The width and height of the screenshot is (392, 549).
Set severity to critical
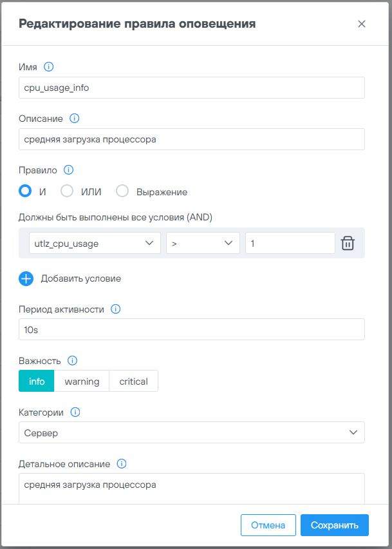point(133,381)
